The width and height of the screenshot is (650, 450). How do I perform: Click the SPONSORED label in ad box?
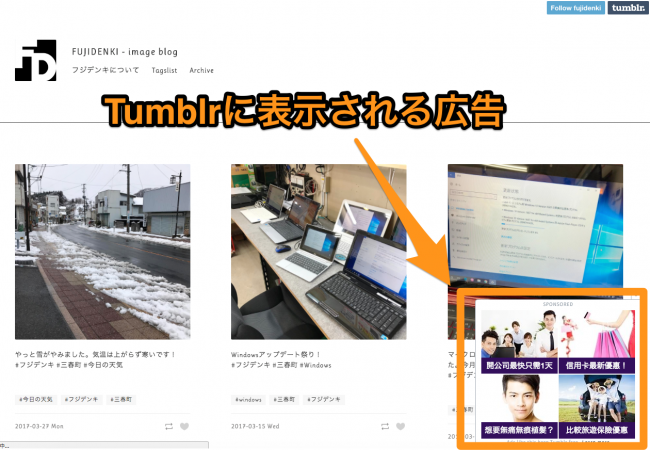pos(558,304)
